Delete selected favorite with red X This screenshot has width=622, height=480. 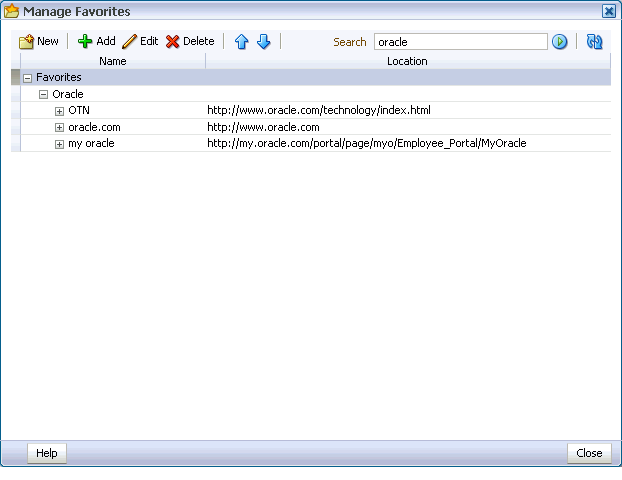(173, 42)
